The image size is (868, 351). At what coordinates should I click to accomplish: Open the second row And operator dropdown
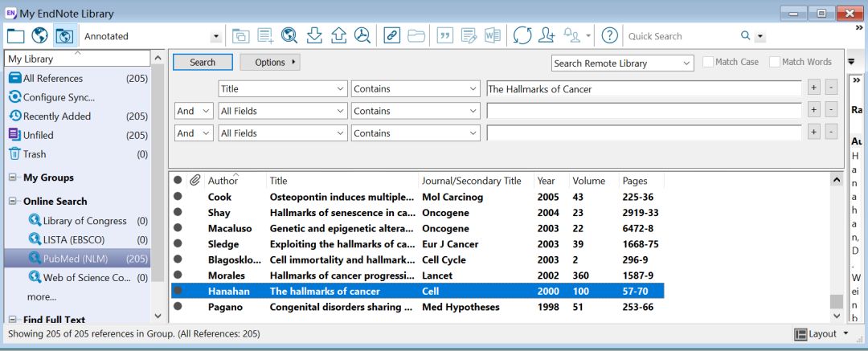pos(194,111)
